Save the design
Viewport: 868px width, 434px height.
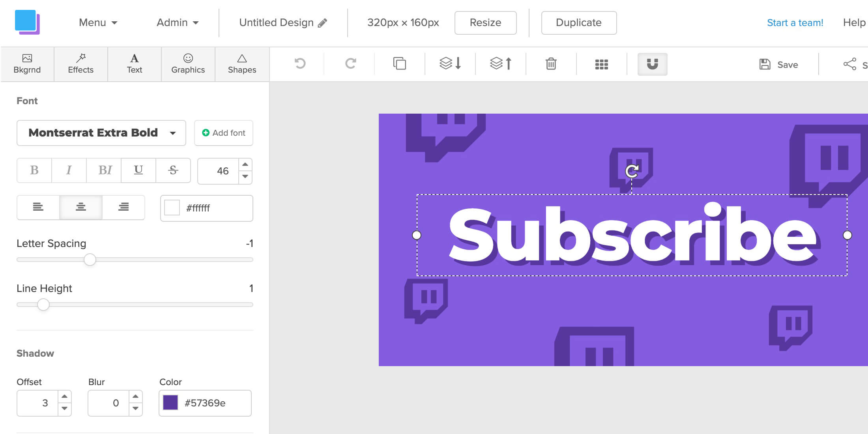click(779, 64)
